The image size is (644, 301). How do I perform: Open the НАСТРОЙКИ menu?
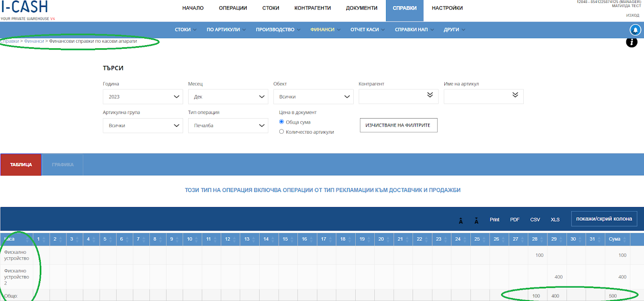pyautogui.click(x=447, y=8)
